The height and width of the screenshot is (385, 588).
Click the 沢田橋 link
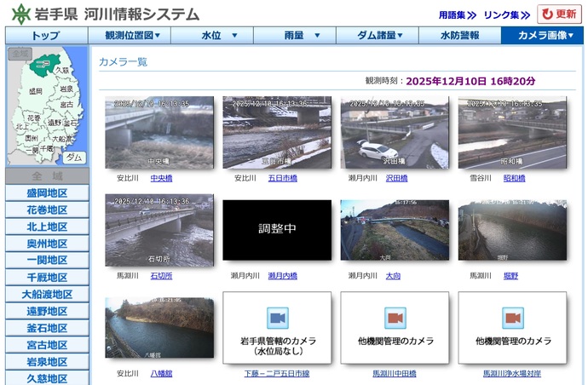397,178
